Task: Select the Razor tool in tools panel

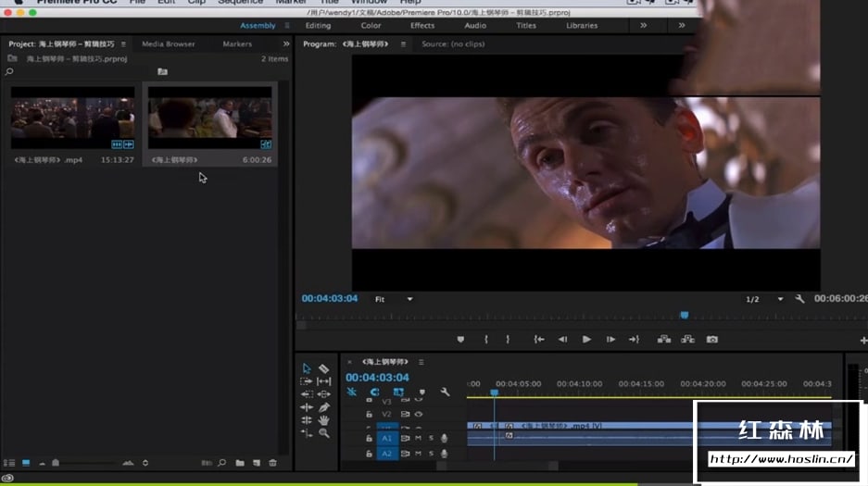Action: pos(324,368)
